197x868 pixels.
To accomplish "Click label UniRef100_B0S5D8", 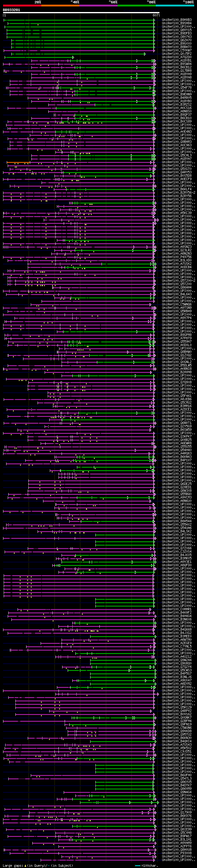I will pyautogui.click(x=177, y=176).
